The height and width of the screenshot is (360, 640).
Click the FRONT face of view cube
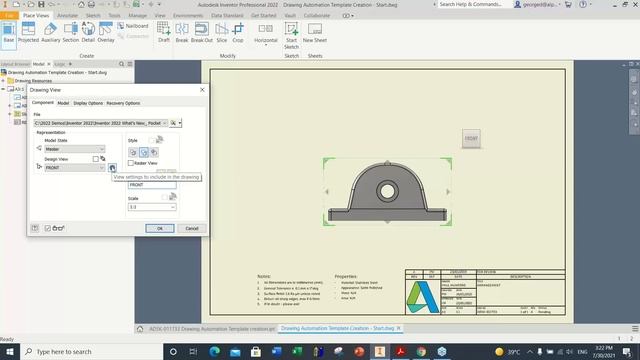(471, 138)
